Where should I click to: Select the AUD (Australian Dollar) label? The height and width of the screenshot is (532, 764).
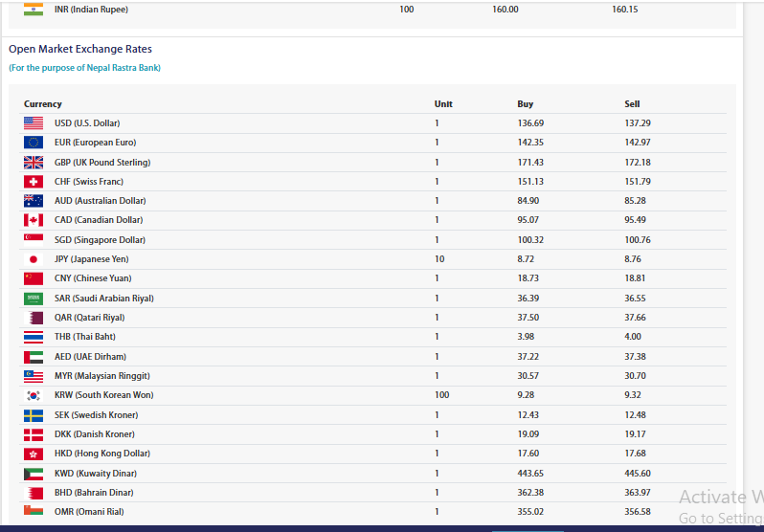click(101, 201)
